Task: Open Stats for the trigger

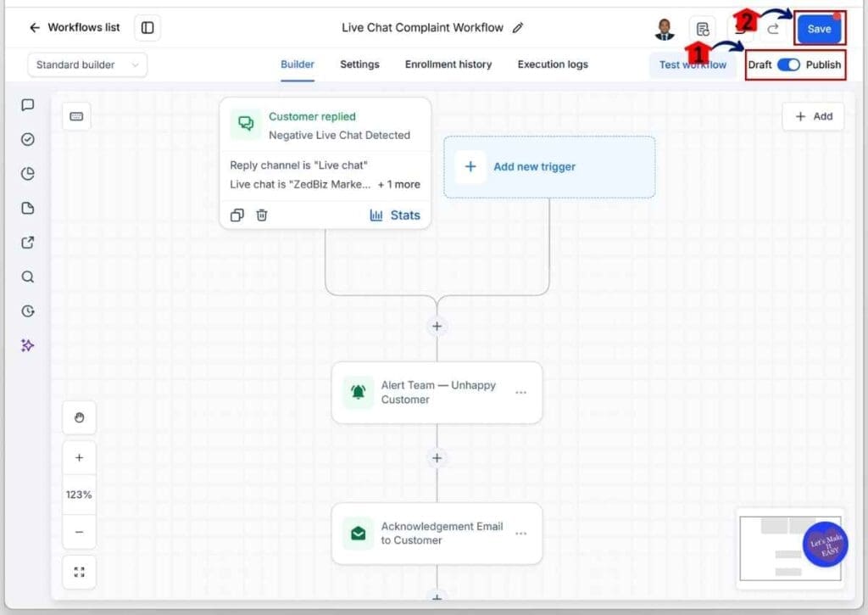Action: tap(395, 215)
